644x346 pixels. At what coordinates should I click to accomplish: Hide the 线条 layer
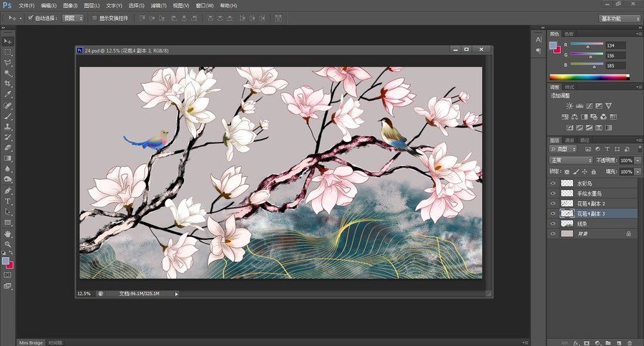click(553, 224)
